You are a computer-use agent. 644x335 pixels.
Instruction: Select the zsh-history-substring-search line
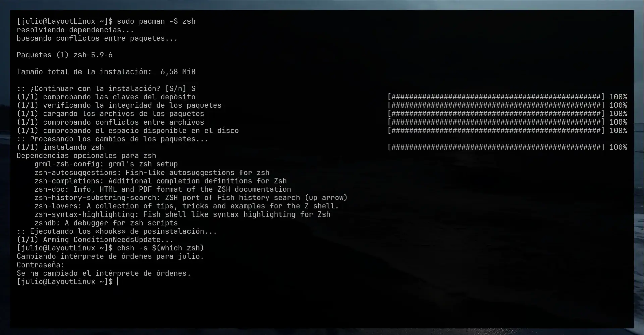(191, 197)
